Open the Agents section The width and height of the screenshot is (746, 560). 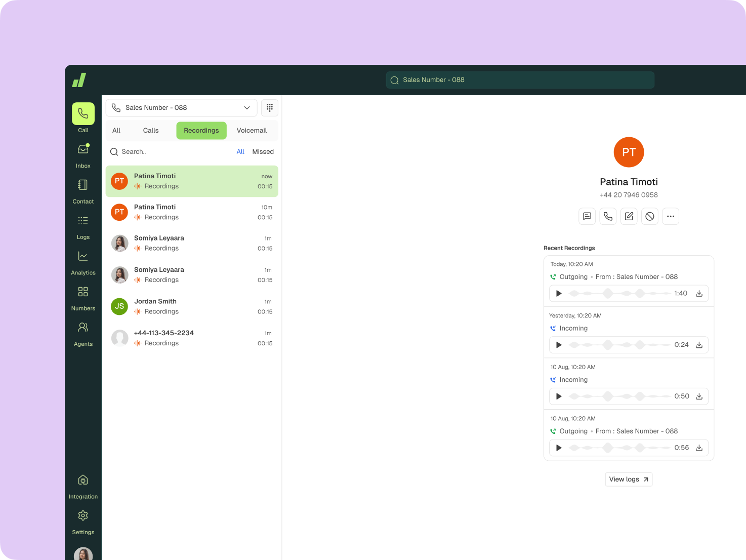click(x=83, y=327)
